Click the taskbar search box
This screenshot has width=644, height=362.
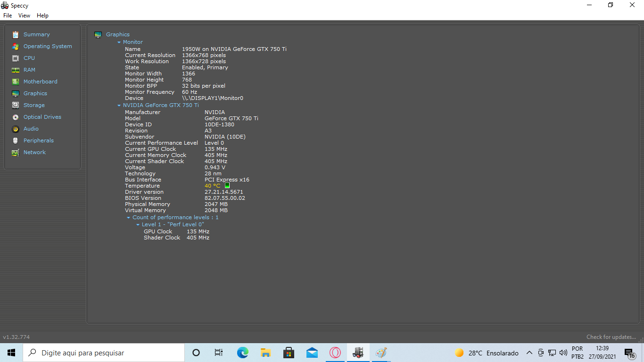coord(104,353)
